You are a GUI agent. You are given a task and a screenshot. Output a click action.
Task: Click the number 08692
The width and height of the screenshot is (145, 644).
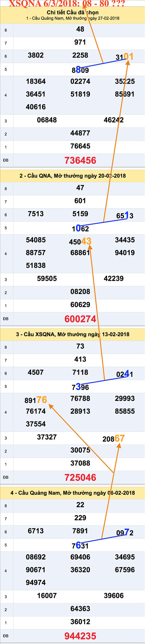[x=36, y=557]
